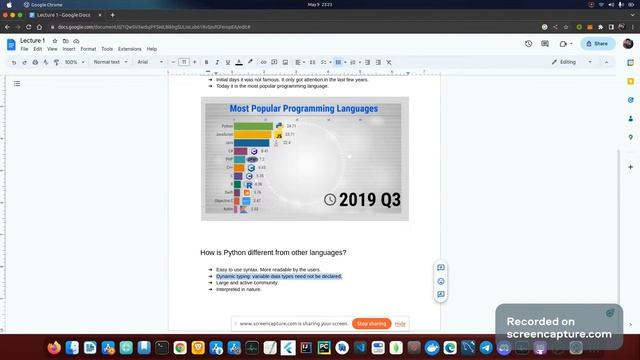Click Stop sharing button
640x360 pixels.
(x=371, y=324)
